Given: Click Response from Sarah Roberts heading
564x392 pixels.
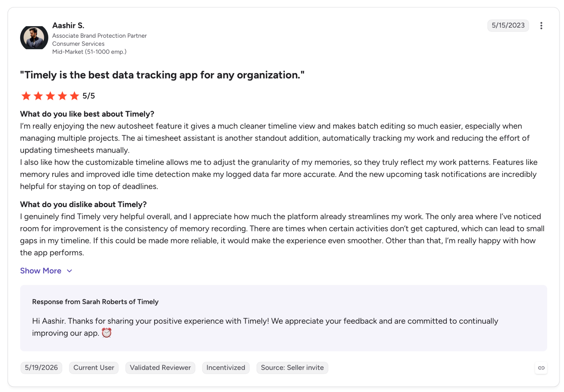Looking at the screenshot, I should [95, 302].
